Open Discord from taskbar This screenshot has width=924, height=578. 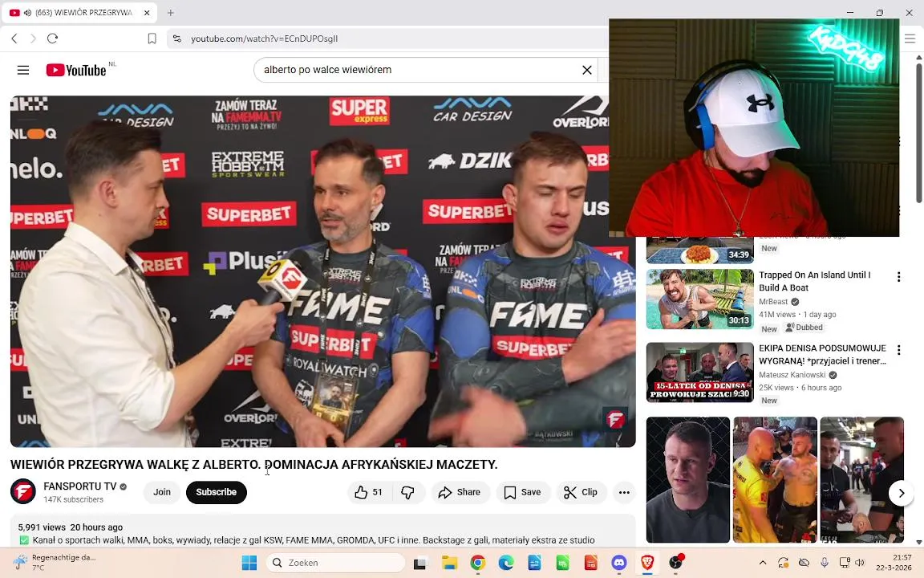[619, 564]
